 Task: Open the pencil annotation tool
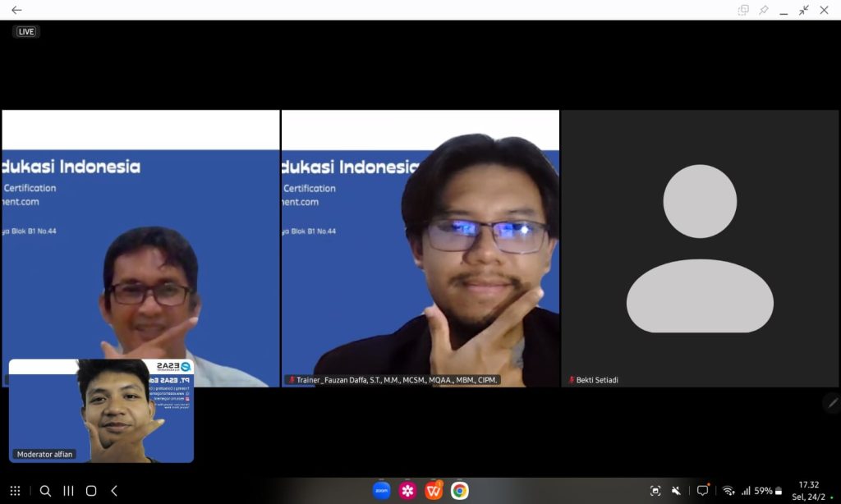coord(832,402)
